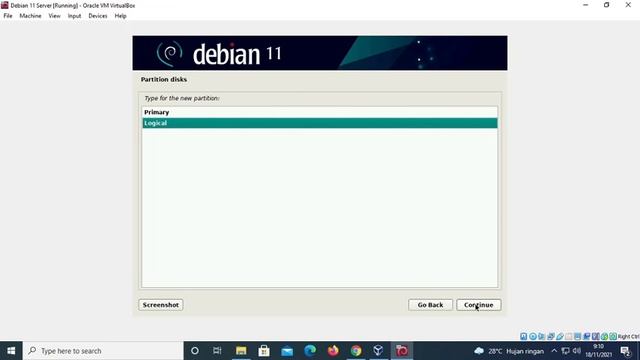
Task: Open the Machine menu
Action: click(30, 16)
